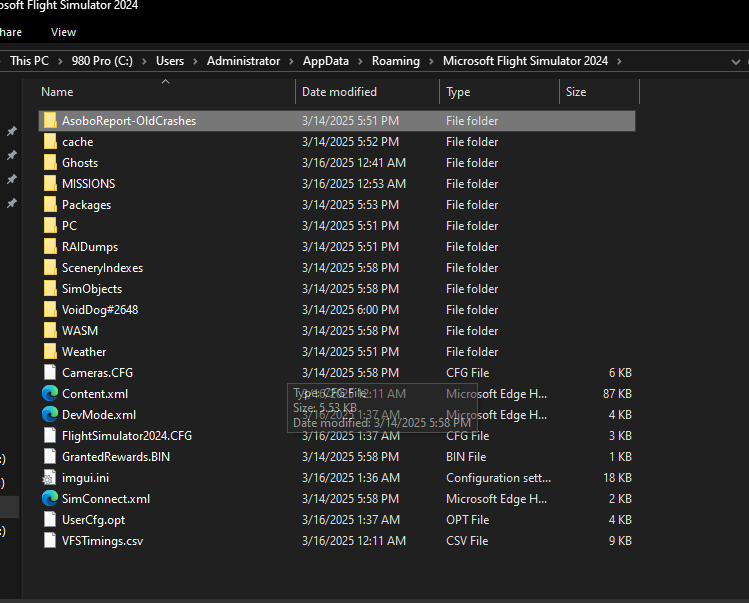The height and width of the screenshot is (603, 749).
Task: Select the WASM folder icon
Action: tap(50, 331)
